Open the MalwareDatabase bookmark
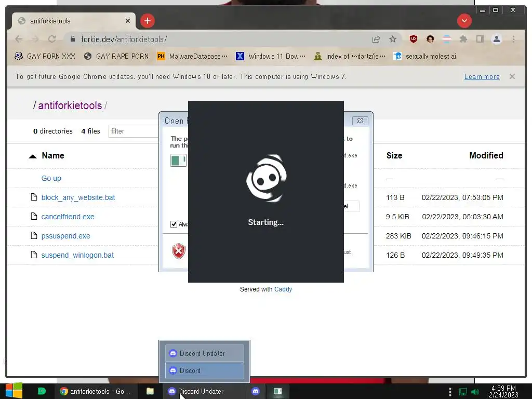 pyautogui.click(x=192, y=56)
